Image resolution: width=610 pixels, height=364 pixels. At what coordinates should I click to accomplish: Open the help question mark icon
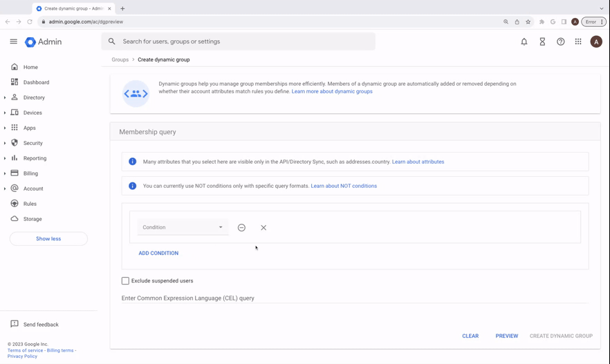[561, 41]
